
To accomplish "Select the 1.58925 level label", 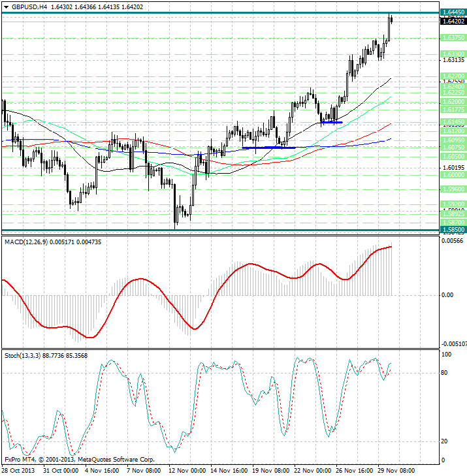I will tap(453, 214).
